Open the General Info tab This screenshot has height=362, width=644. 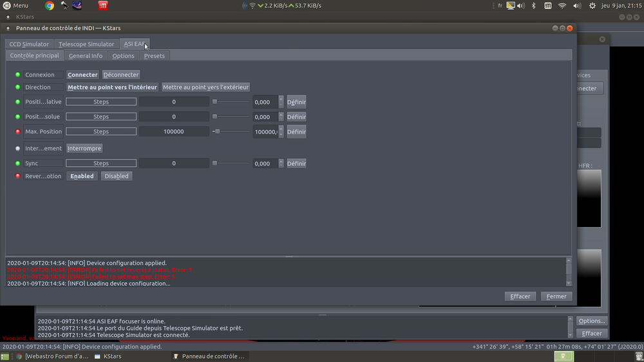(x=86, y=56)
